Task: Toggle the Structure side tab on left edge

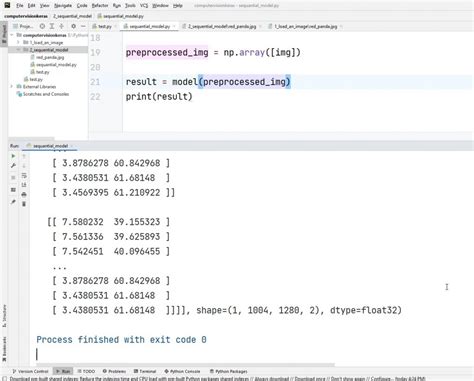Action: (4, 315)
